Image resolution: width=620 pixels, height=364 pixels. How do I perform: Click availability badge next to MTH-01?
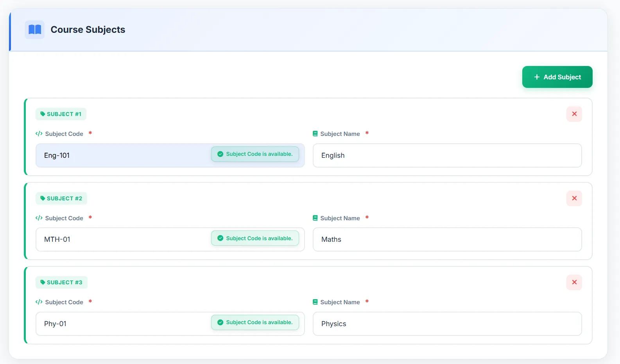pos(255,238)
